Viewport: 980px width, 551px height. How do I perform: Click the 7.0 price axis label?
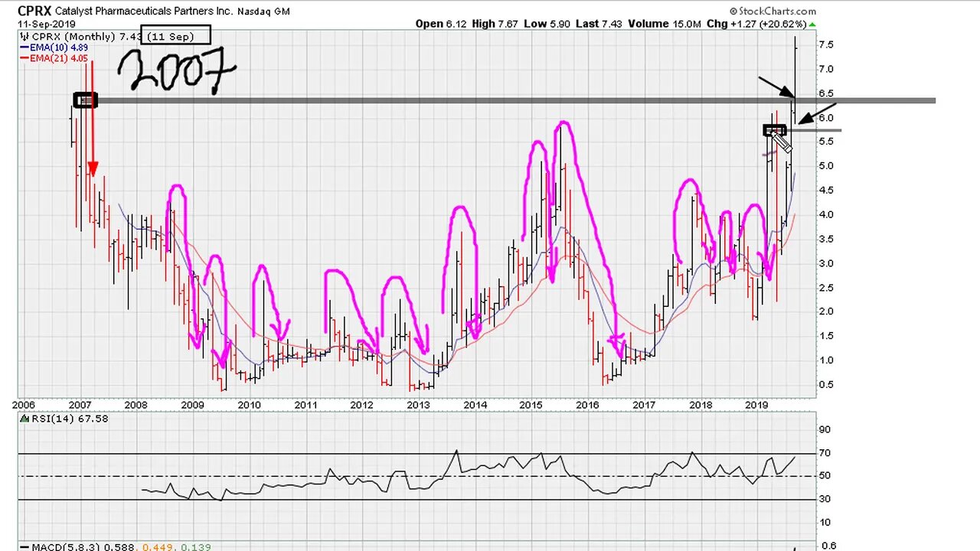point(826,69)
